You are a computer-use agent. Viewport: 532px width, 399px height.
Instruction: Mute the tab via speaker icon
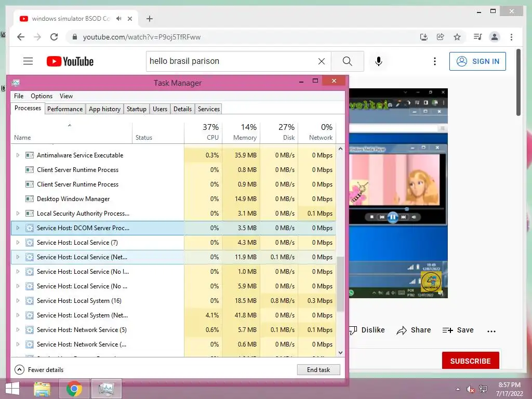point(118,18)
